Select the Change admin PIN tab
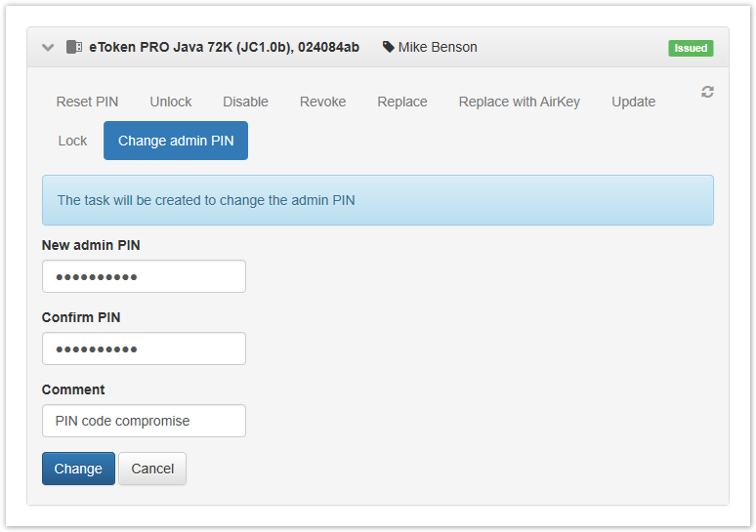756x532 pixels. click(x=176, y=141)
